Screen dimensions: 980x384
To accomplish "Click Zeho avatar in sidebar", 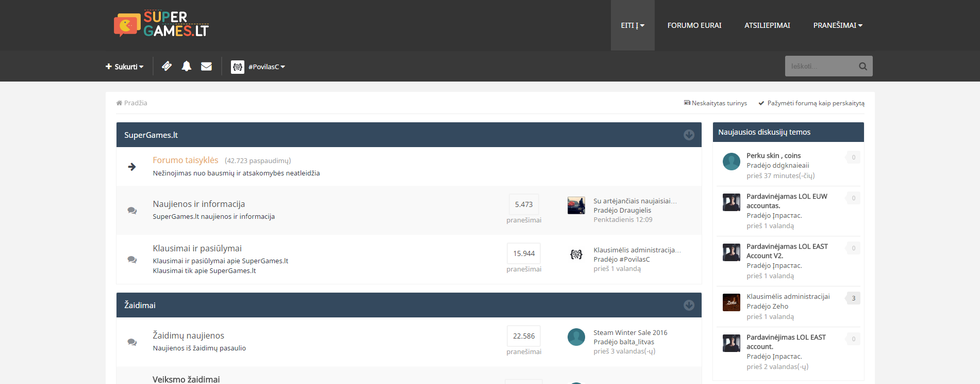I will (732, 302).
